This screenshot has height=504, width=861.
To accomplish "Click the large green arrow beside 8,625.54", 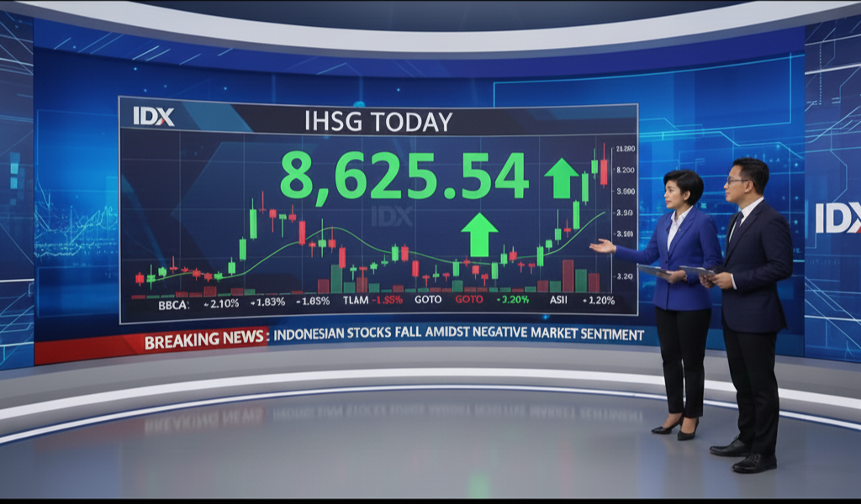I will tap(561, 178).
